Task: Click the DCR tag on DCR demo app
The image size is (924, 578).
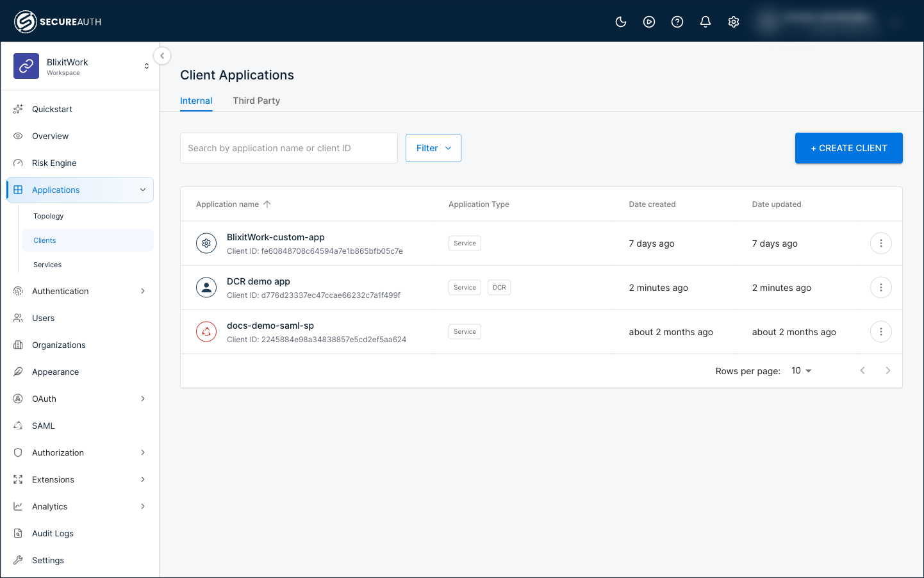Action: pyautogui.click(x=499, y=288)
